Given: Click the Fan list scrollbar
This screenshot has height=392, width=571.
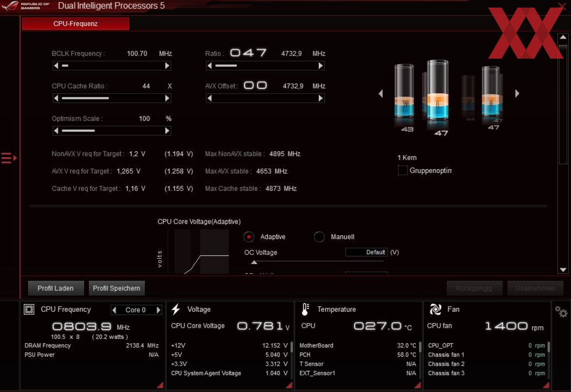Looking at the screenshot, I should pos(549,347).
